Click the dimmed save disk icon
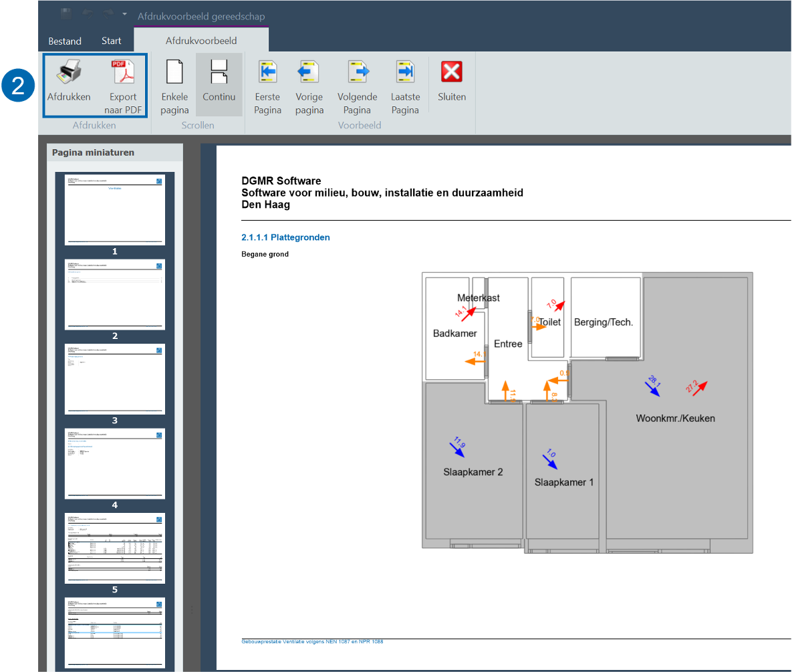 [x=65, y=13]
